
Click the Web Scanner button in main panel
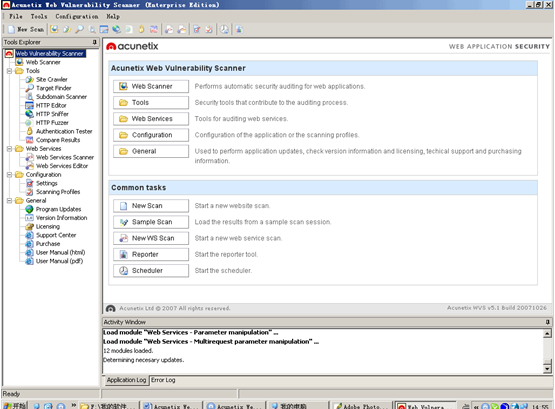[151, 86]
